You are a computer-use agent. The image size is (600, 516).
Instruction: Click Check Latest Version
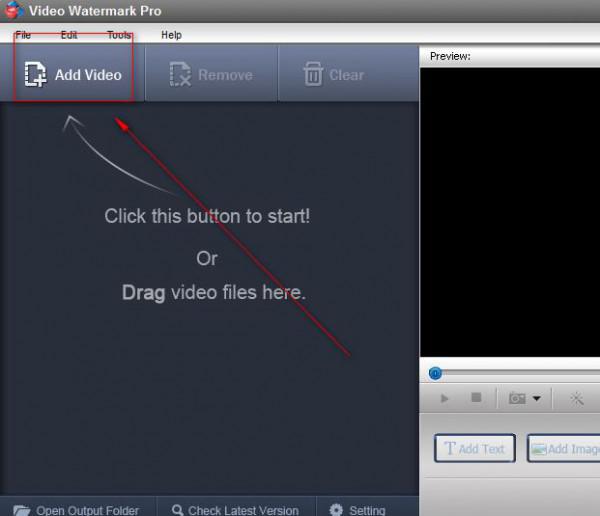coord(235,509)
